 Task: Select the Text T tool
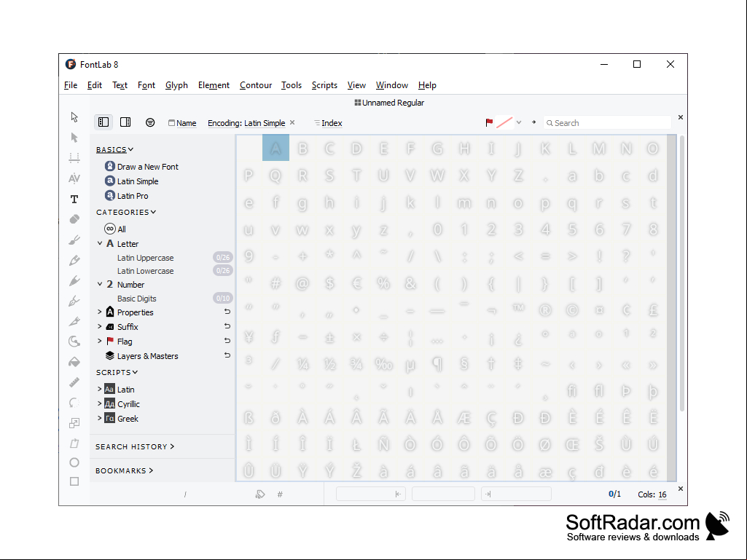click(74, 199)
